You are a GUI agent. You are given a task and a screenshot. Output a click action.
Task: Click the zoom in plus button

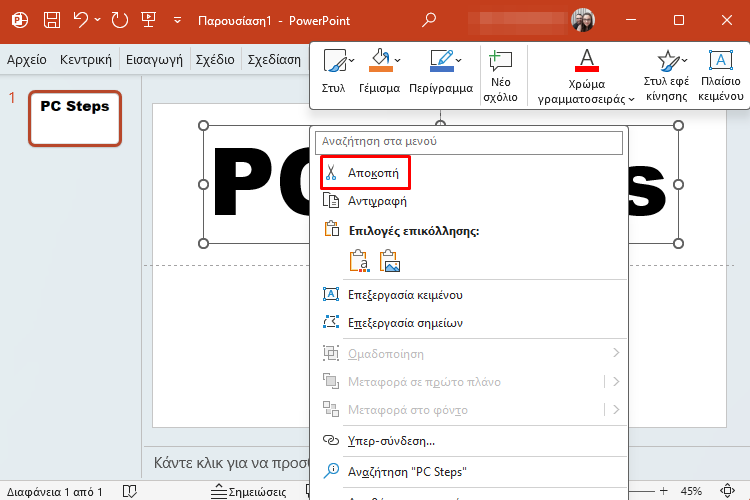tap(663, 491)
